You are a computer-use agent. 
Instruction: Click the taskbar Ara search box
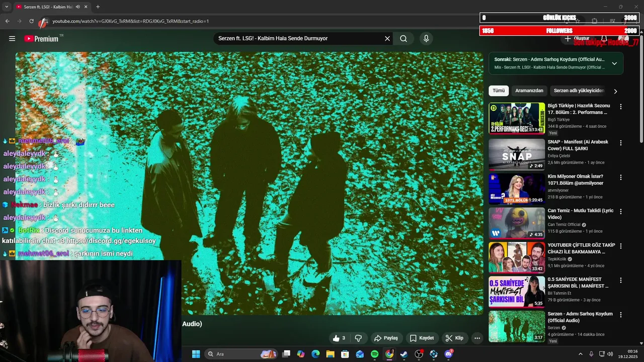240,354
